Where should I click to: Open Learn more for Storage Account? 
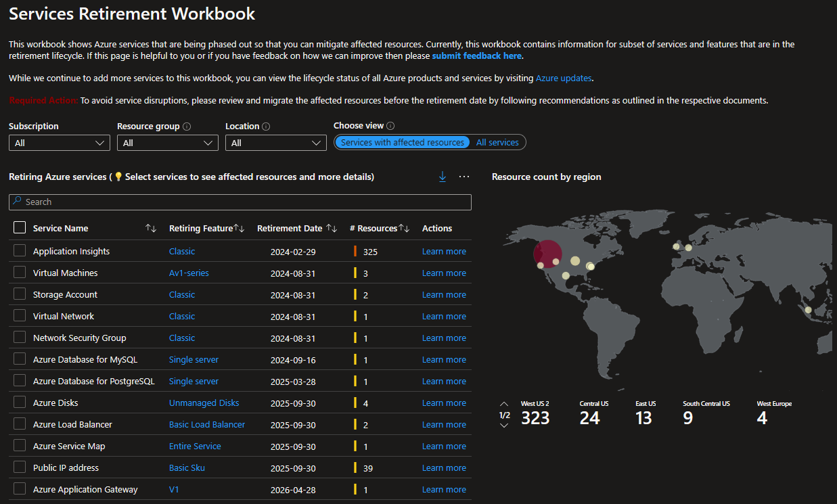pos(444,295)
